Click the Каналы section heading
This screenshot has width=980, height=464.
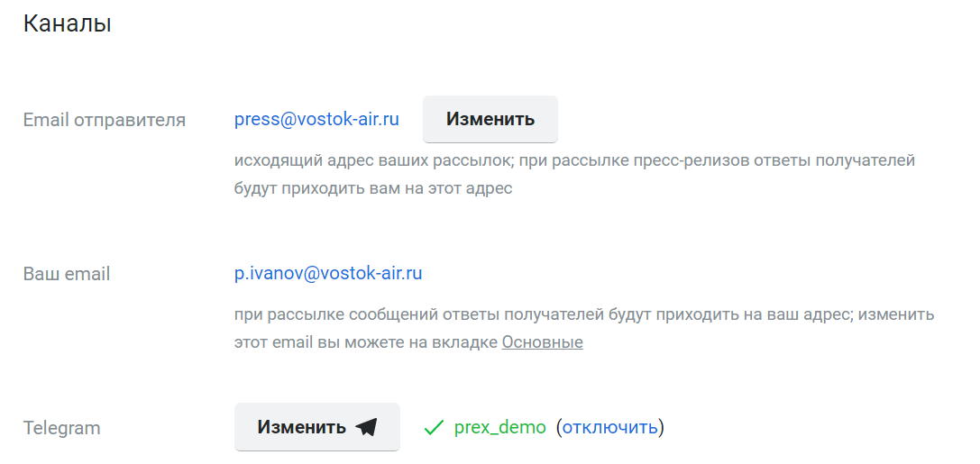67,24
